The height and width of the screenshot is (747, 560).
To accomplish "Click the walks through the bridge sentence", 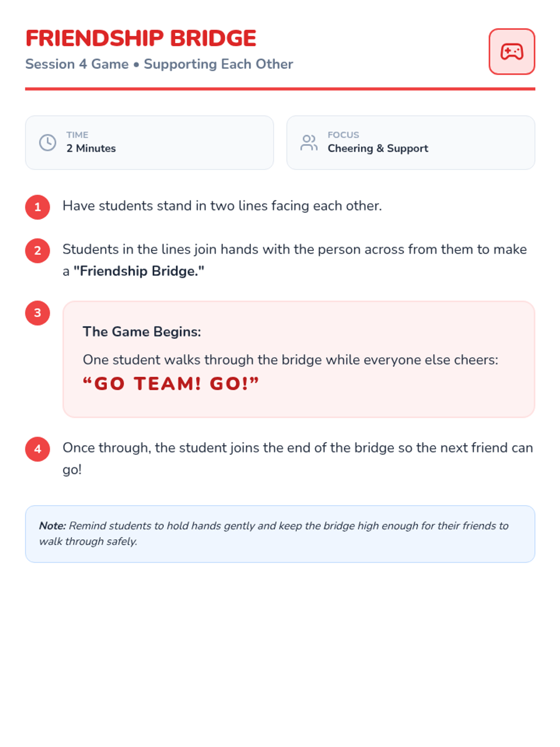I will 290,360.
